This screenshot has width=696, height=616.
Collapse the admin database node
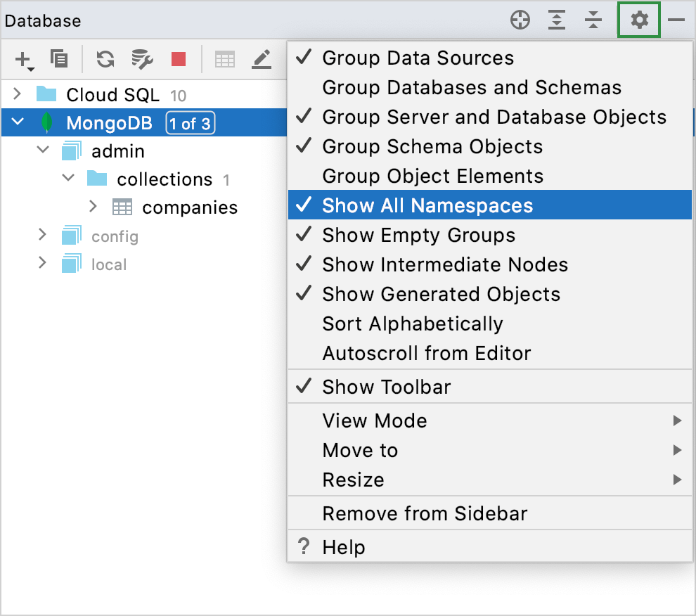pyautogui.click(x=43, y=150)
